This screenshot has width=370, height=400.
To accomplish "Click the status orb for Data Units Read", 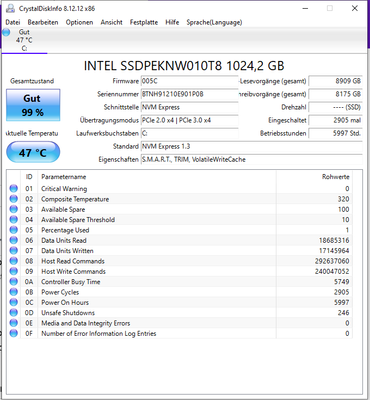I will click(x=14, y=240).
